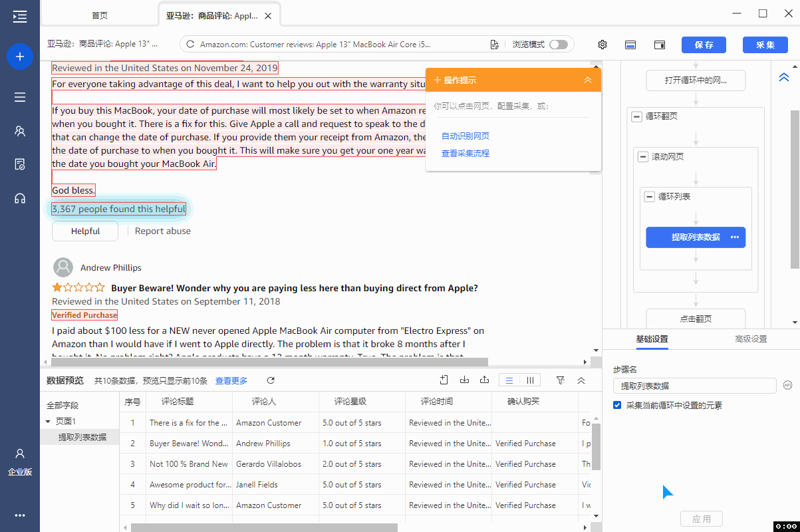Switch to the 首页 tab
The height and width of the screenshot is (532, 800).
[100, 16]
